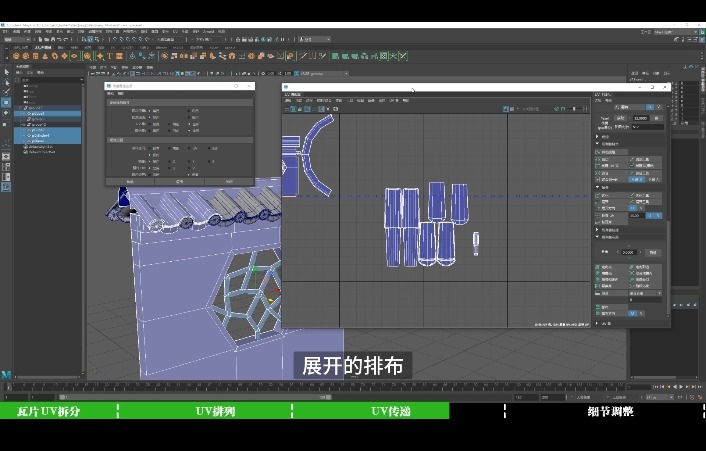Viewport: 706px width, 451px height.
Task: Toggle first stitch direction button in UV Toolkit
Action: point(636,179)
